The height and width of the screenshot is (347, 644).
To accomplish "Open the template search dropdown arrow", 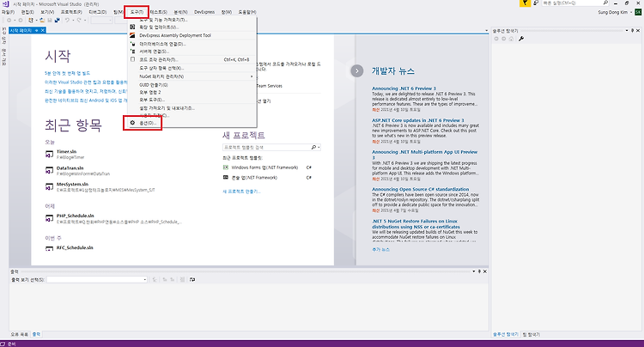I will [319, 147].
